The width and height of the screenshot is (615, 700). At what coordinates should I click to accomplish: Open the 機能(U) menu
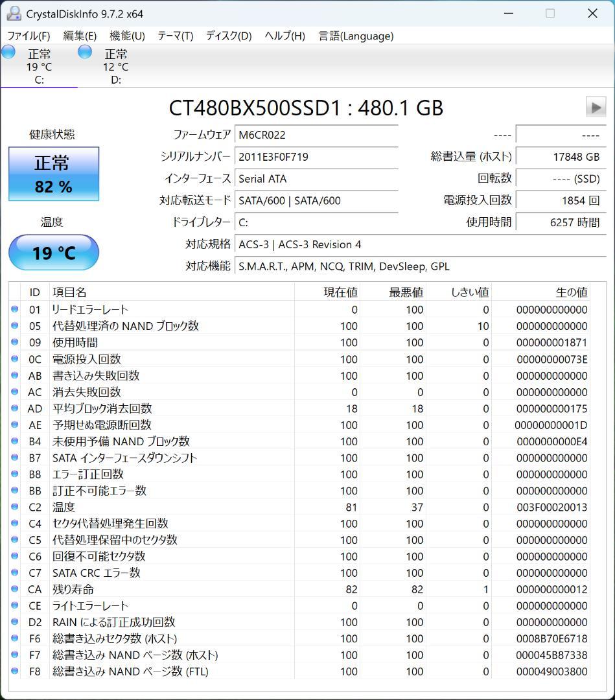127,36
